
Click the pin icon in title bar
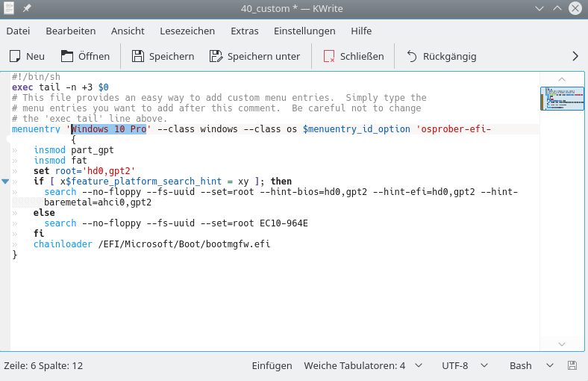tap(27, 8)
